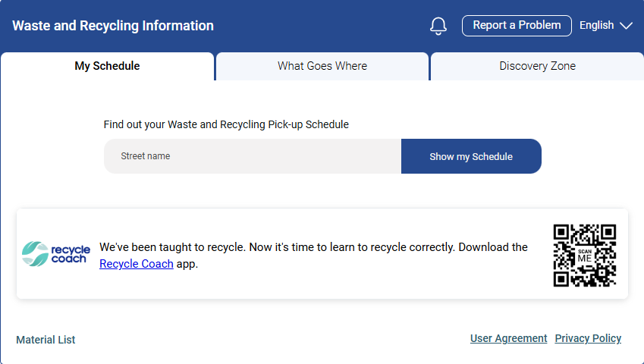Click the Show my Schedule button
This screenshot has height=364, width=644.
(471, 156)
